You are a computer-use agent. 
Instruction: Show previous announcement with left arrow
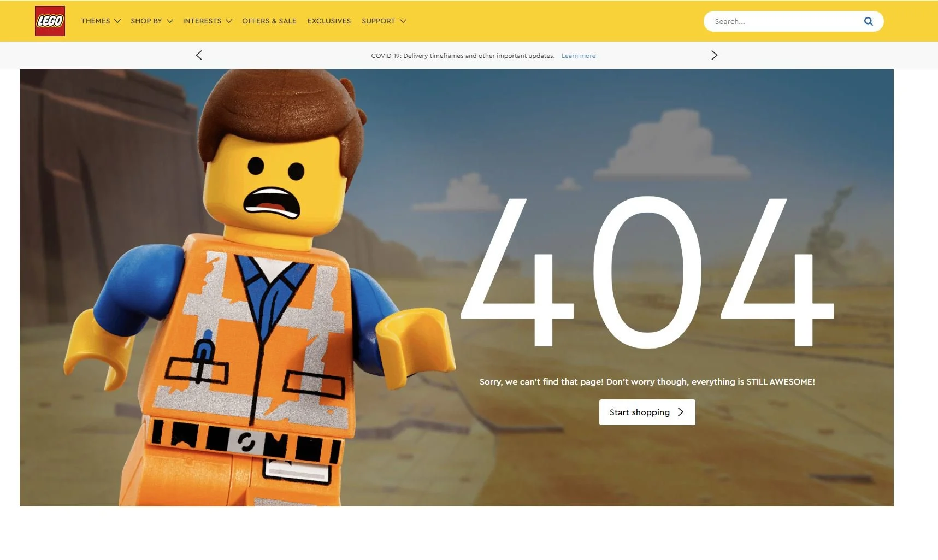(x=199, y=55)
